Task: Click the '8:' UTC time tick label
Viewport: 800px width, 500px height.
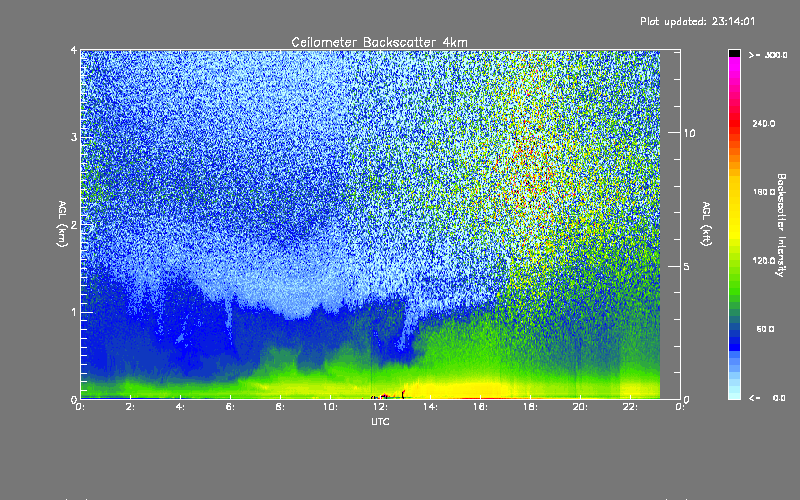Action: [x=280, y=407]
